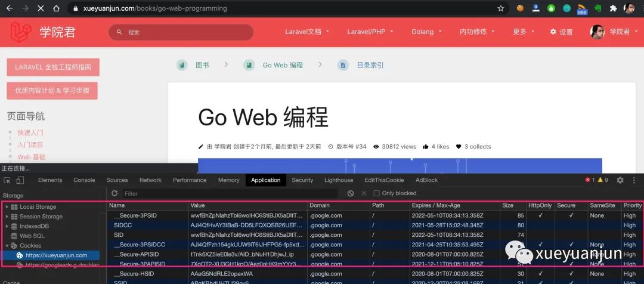Expand the Local Storage tree node
Screen dimensions: 644x284
click(x=7, y=206)
